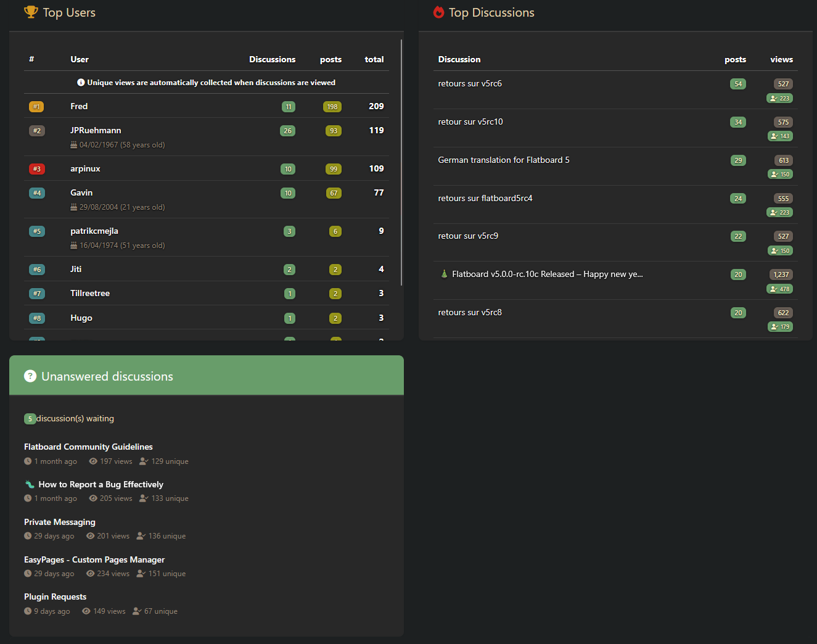
Task: Click the info icon beside Unique views notice
Action: coord(81,83)
